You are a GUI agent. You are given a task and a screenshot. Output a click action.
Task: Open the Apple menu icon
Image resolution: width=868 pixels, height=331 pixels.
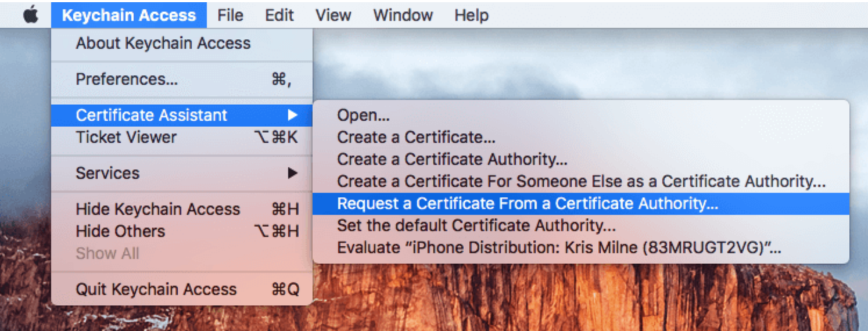(30, 15)
